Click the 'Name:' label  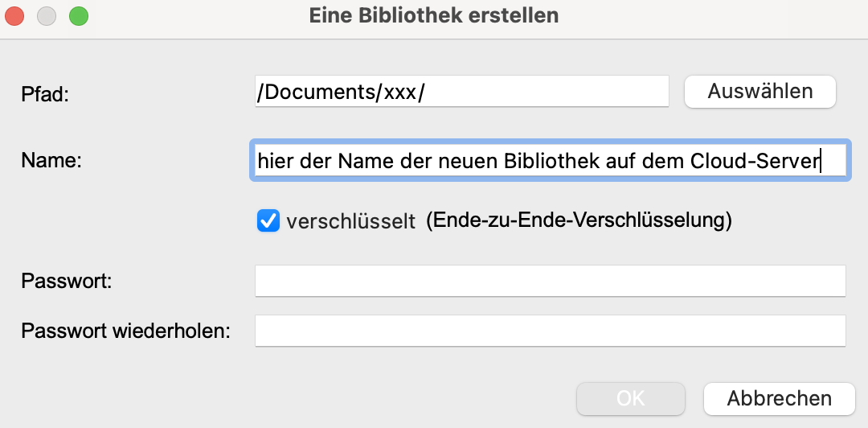[52, 160]
